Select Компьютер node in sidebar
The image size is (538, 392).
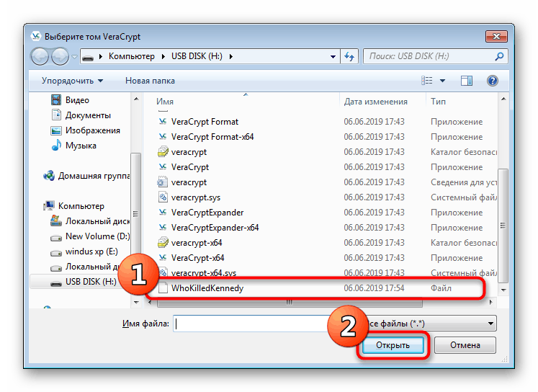pyautogui.click(x=73, y=206)
